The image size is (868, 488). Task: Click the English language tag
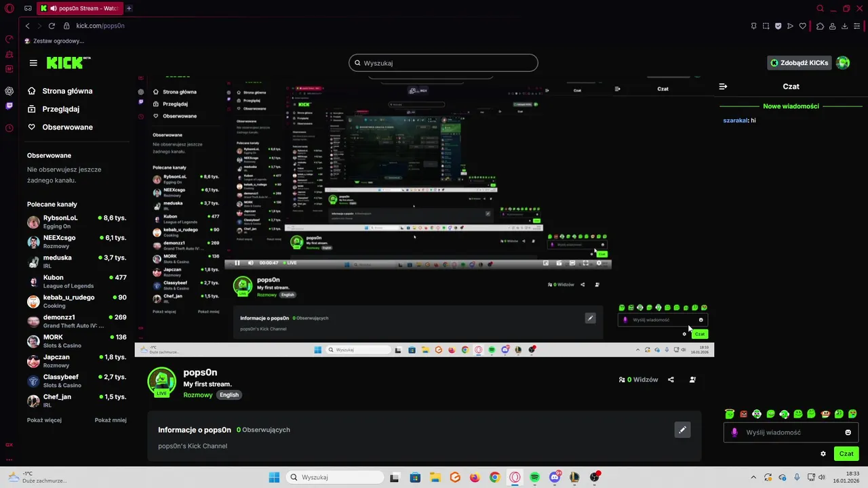click(229, 395)
